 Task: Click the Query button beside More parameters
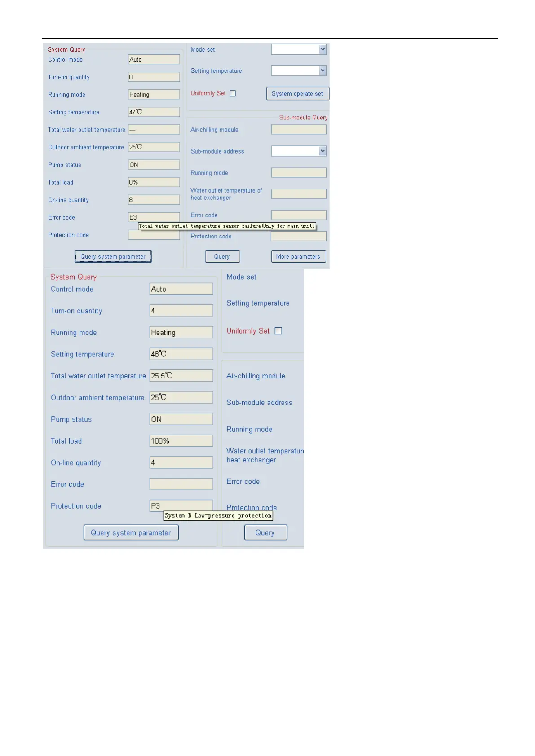(x=222, y=256)
